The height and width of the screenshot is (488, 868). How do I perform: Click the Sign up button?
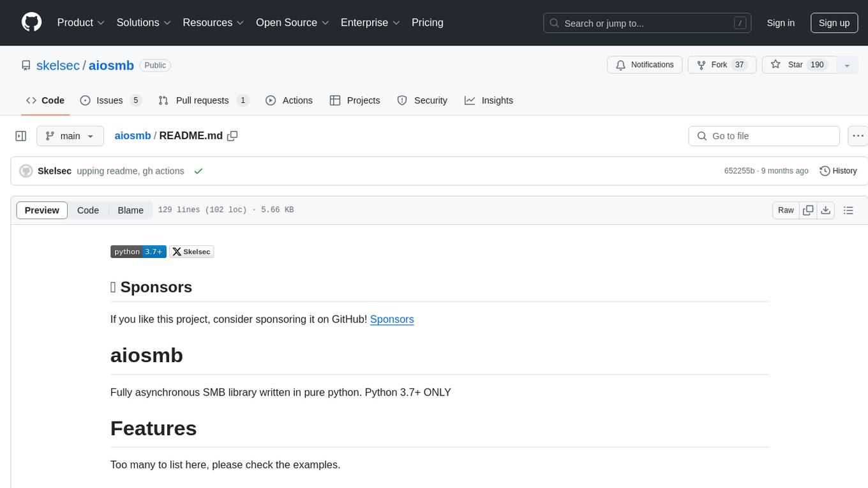[834, 23]
